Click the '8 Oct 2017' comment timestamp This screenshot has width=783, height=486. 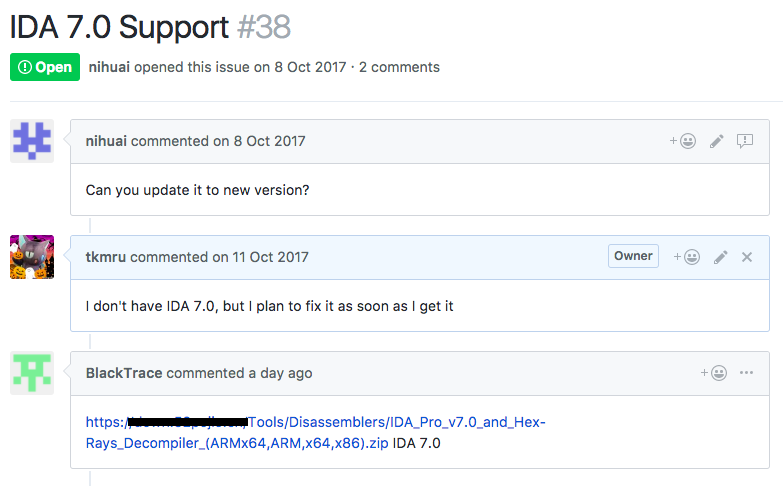269,141
